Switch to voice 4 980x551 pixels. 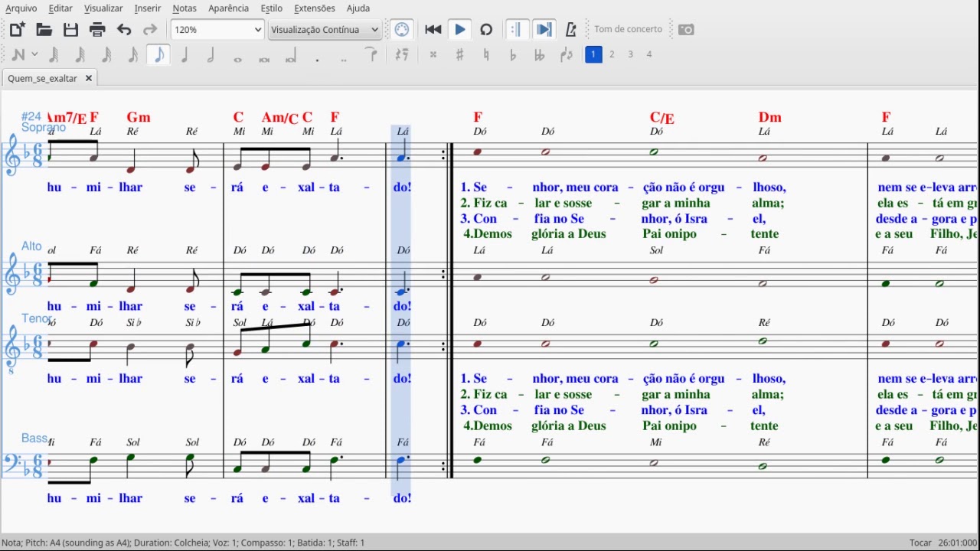tap(649, 54)
